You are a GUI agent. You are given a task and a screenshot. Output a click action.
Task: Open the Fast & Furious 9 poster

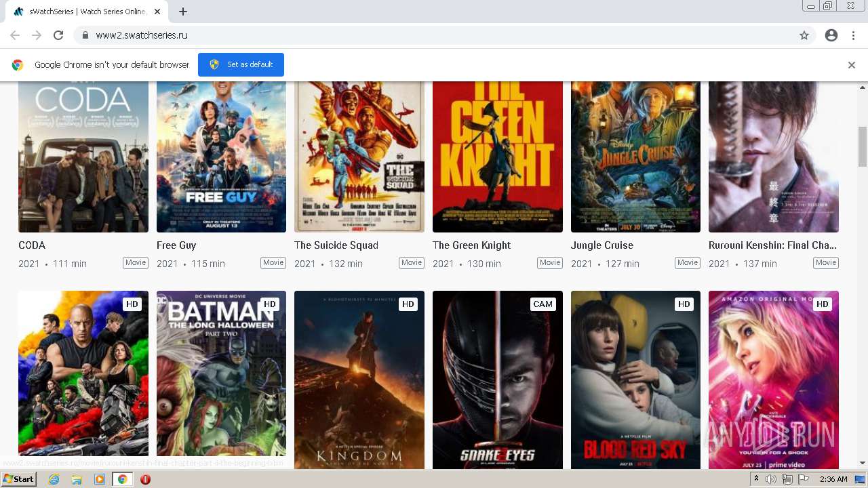click(x=83, y=380)
